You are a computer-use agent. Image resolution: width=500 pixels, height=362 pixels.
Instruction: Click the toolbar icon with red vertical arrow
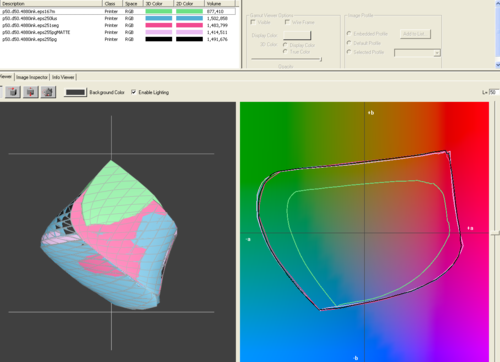click(30, 92)
